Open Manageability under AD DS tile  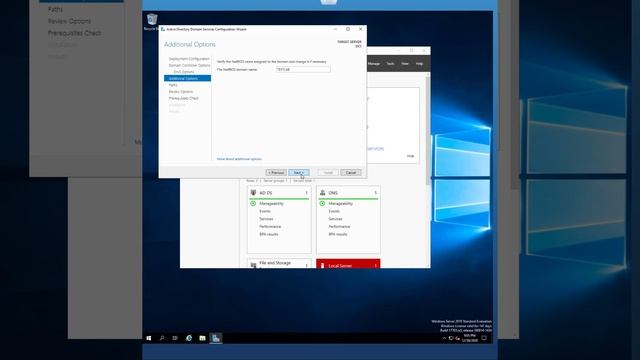coord(271,203)
